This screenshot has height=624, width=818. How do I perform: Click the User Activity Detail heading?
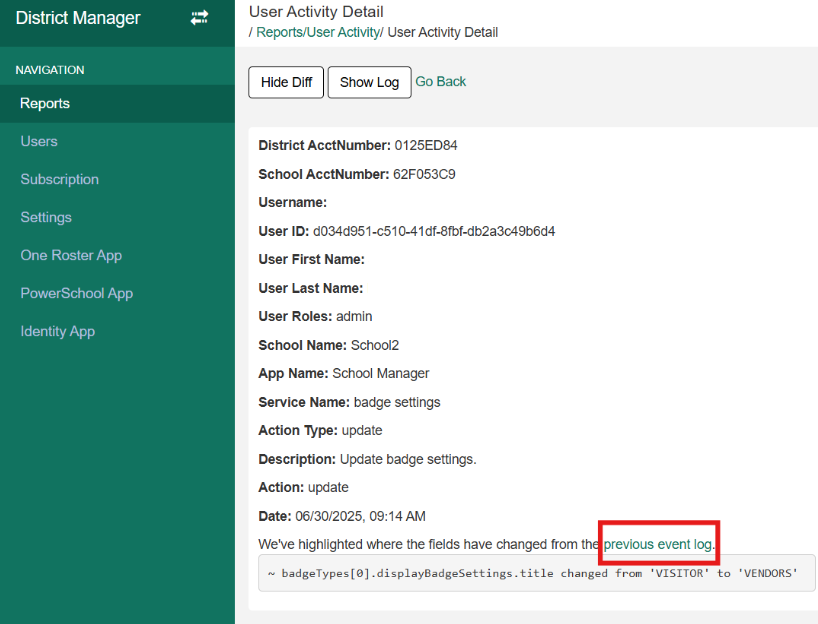click(316, 11)
